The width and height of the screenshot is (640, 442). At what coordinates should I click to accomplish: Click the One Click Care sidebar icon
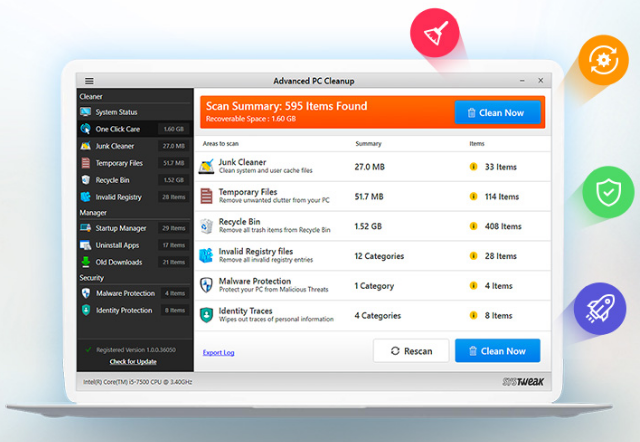[86, 129]
